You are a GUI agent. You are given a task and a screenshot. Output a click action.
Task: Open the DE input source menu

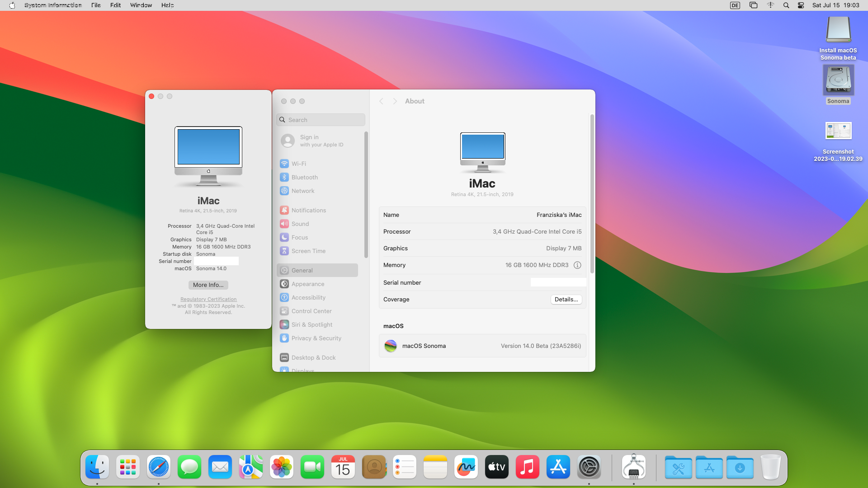(x=735, y=5)
